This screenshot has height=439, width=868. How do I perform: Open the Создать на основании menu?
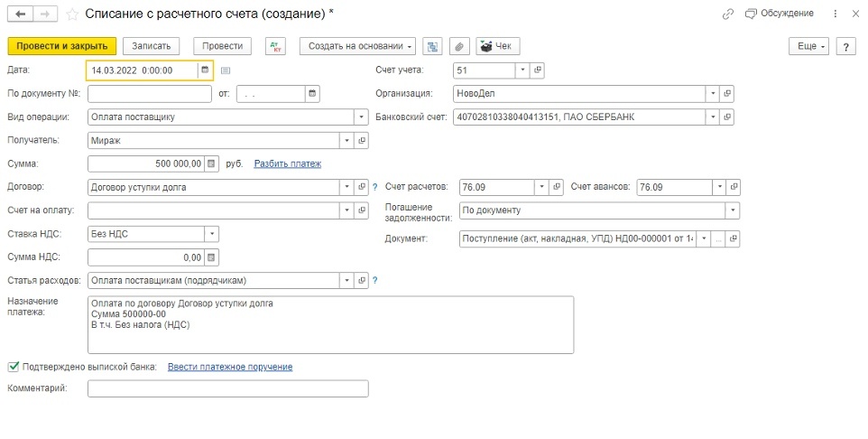[x=361, y=46]
